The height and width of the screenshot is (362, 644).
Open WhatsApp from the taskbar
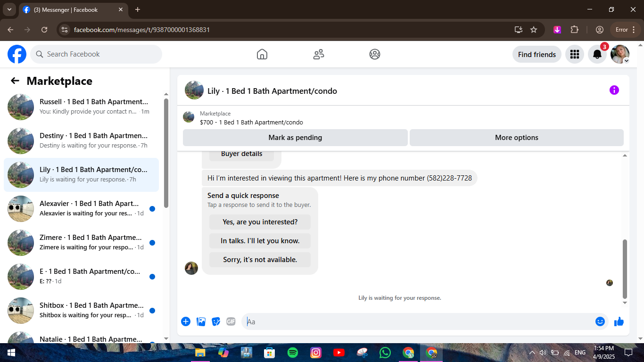[x=385, y=353]
